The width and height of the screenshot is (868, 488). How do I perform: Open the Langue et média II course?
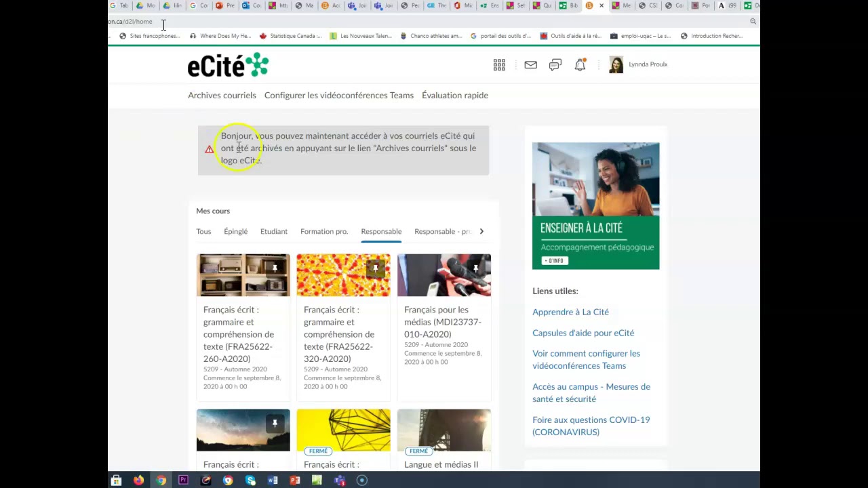(x=441, y=465)
